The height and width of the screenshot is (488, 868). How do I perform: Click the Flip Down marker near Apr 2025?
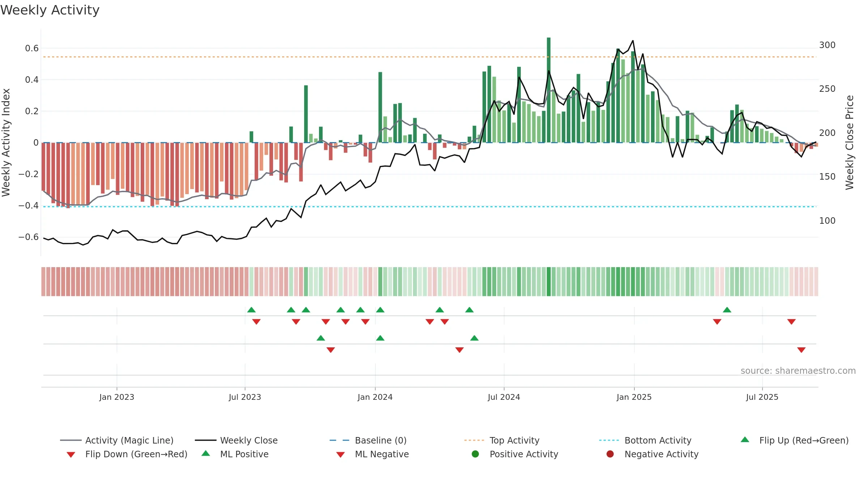coord(717,322)
